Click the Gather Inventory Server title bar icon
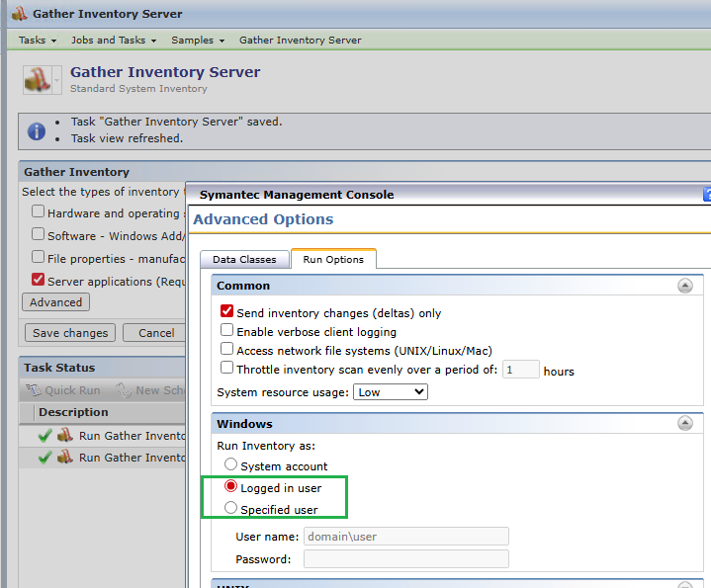This screenshot has width=711, height=588. click(x=19, y=13)
